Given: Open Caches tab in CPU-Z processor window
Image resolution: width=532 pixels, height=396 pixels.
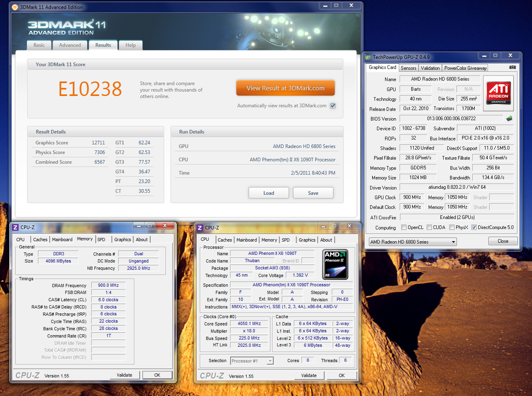Looking at the screenshot, I should [225, 240].
